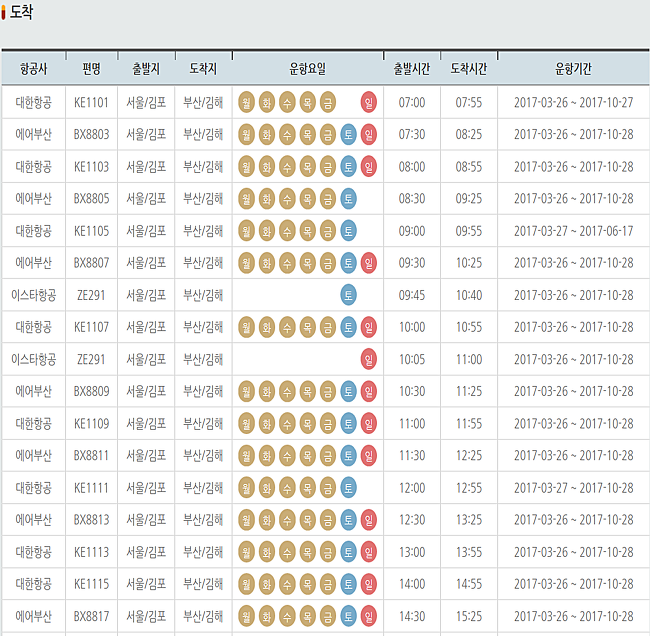
Task: Click the 월 day badge in the BX8811 row
Action: (246, 456)
